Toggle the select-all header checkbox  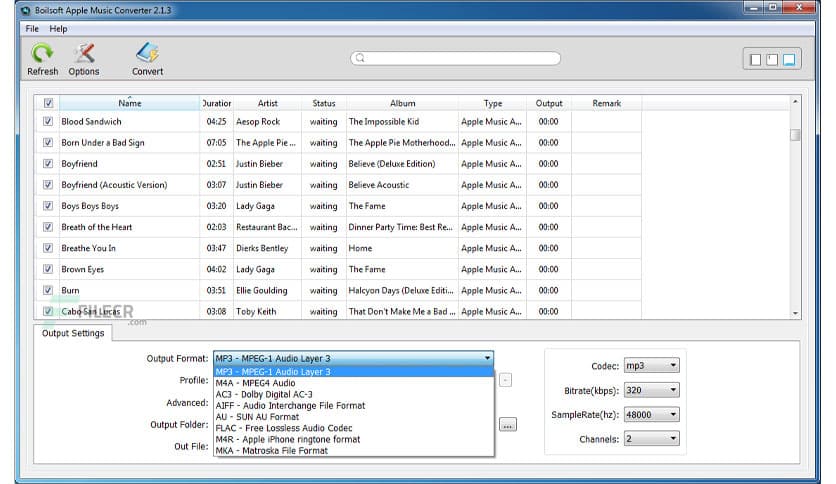tap(48, 103)
